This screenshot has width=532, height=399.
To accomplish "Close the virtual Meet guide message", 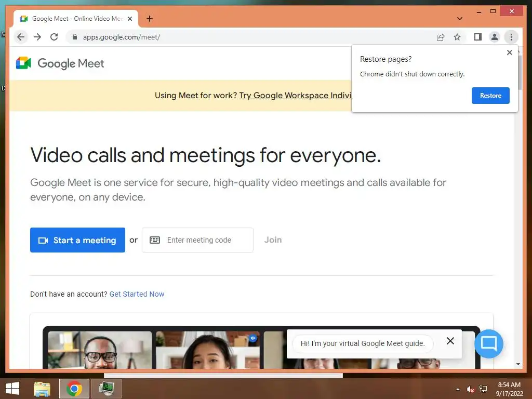I will pos(450,341).
